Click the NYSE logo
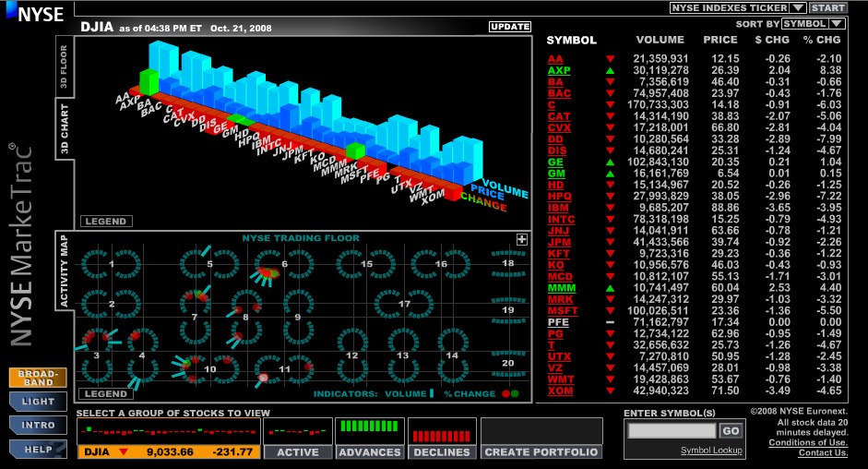This screenshot has height=469, width=868. [35, 13]
